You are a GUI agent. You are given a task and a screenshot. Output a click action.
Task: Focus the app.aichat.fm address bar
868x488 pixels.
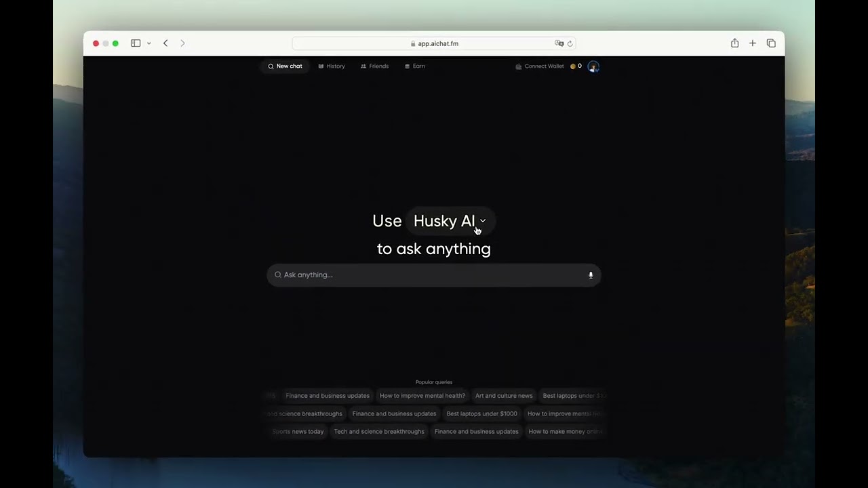(434, 43)
